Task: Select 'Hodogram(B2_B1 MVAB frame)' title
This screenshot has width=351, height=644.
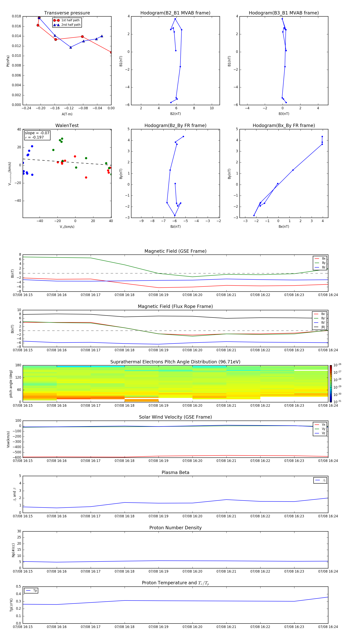Action: [175, 13]
